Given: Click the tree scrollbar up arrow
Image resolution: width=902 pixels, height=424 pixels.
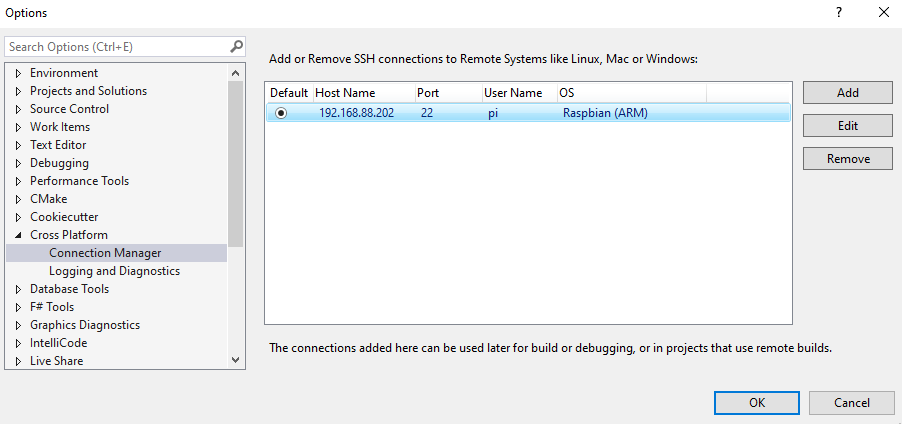Looking at the screenshot, I should (x=235, y=72).
